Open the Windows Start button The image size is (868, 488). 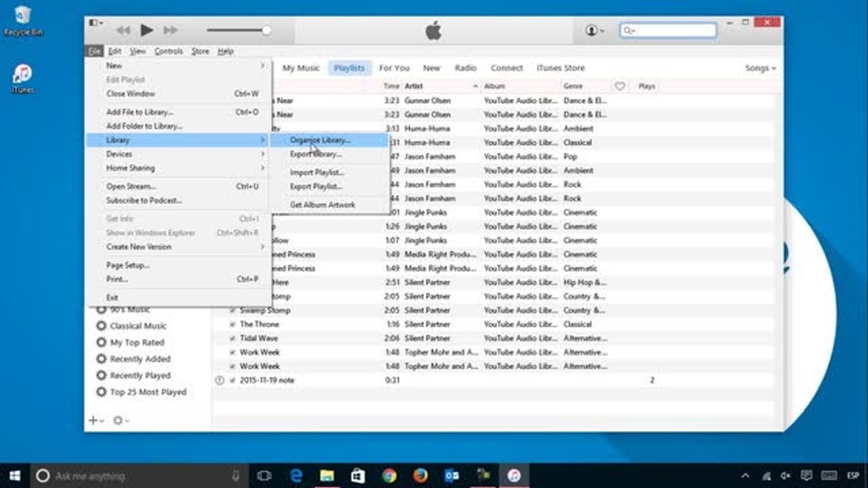click(14, 475)
